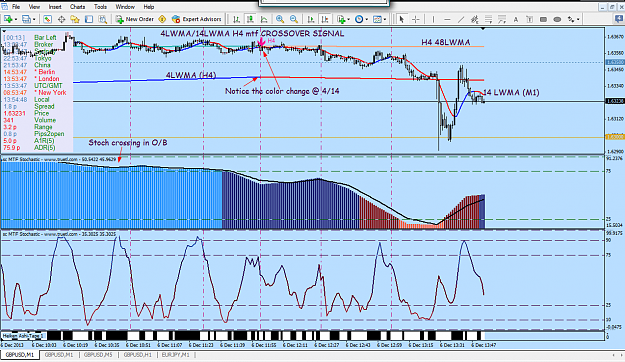
Task: Select the Ellipse shape tool
Action: tap(557, 19)
